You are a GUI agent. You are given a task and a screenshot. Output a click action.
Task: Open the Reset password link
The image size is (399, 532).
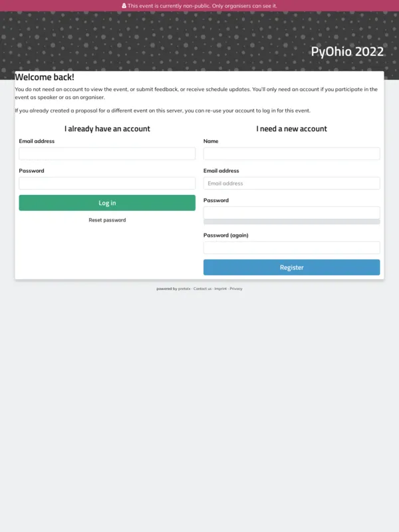[x=107, y=220]
